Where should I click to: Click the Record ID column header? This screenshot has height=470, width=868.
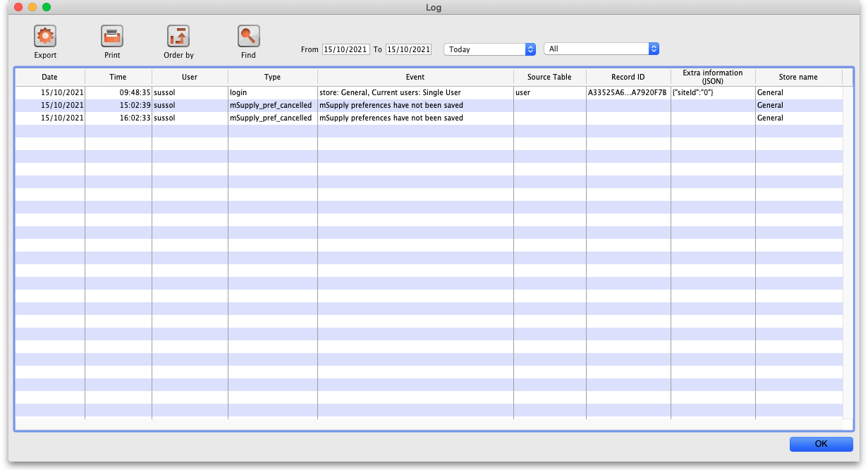(x=628, y=77)
